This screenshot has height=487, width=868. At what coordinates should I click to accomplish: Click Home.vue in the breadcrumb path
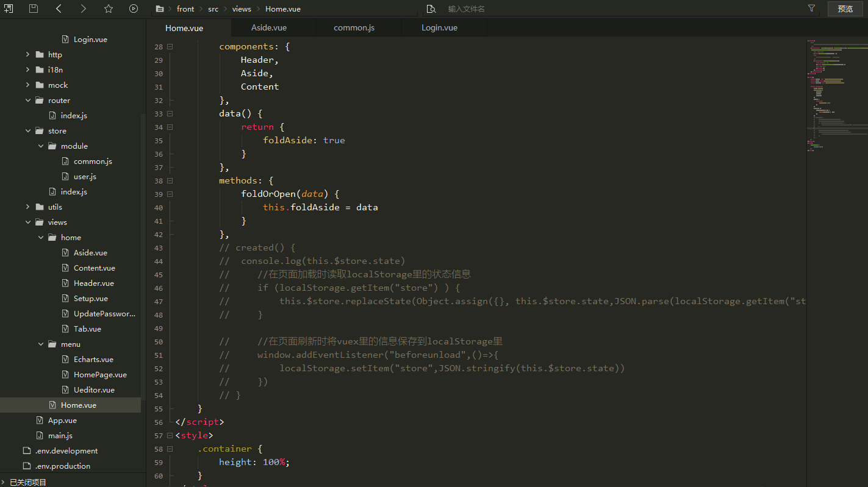point(283,9)
